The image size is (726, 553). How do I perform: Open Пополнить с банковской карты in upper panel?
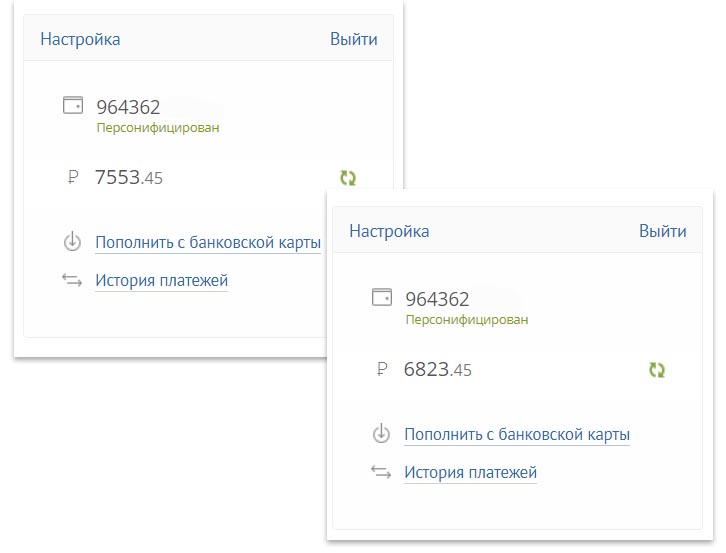(x=208, y=242)
